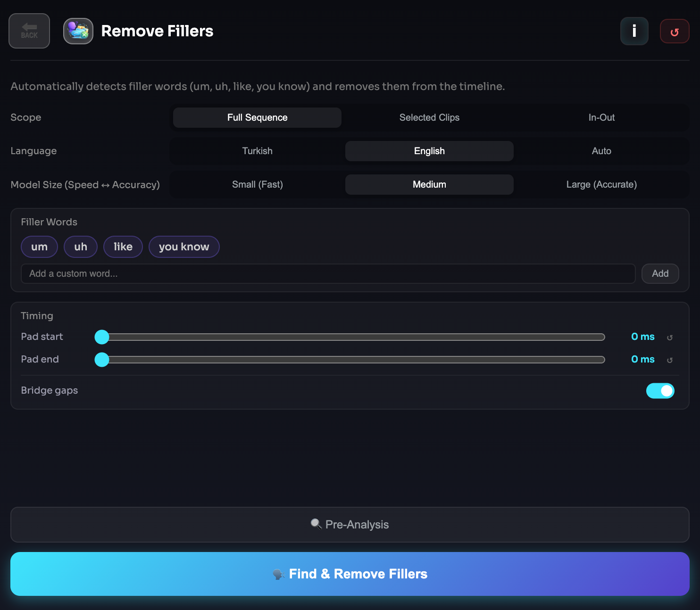Click the red reset settings icon
The height and width of the screenshot is (610, 700).
(x=674, y=31)
